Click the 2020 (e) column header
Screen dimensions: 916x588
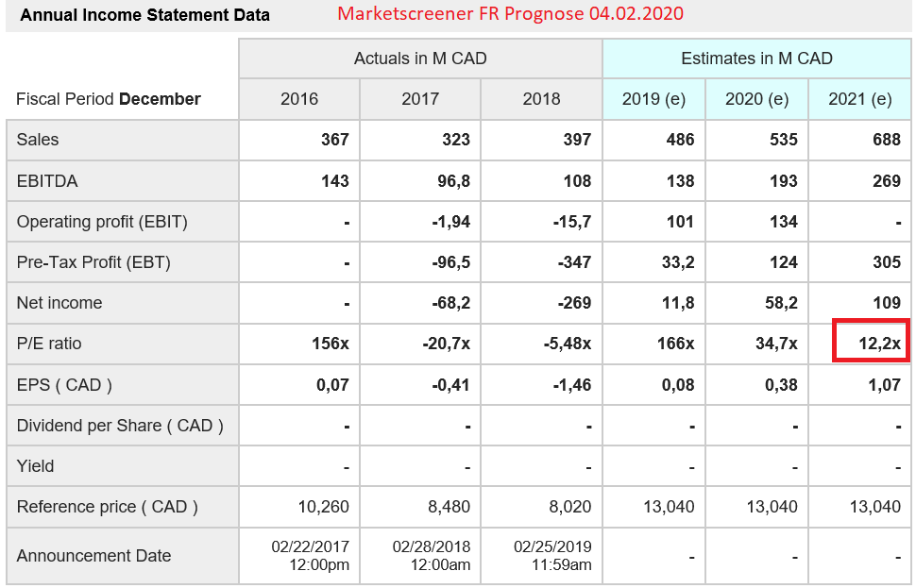click(756, 99)
